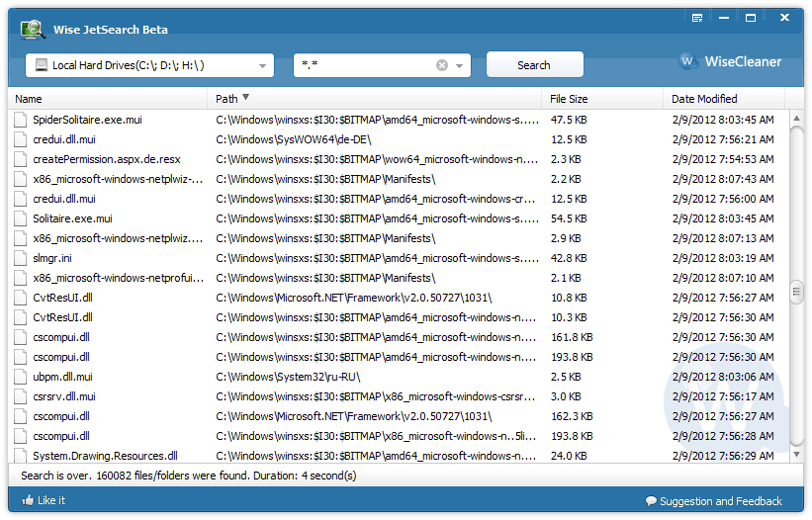Click the Wise JetSearch app logo icon
Image resolution: width=812 pixels, height=520 pixels.
[x=33, y=30]
